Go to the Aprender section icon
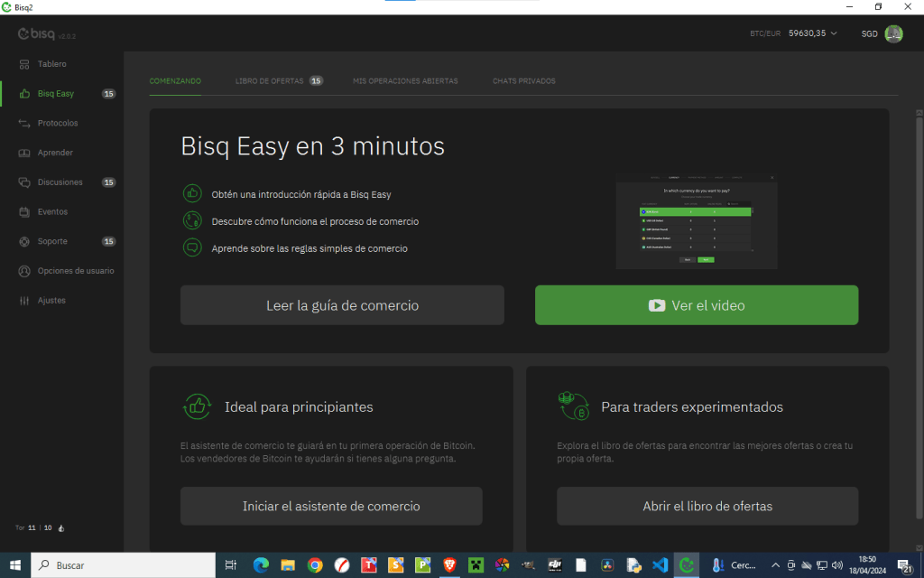This screenshot has width=924, height=578. tap(24, 153)
